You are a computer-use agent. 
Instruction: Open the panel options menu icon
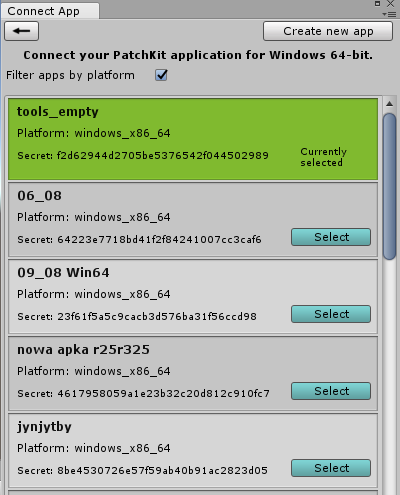(389, 14)
